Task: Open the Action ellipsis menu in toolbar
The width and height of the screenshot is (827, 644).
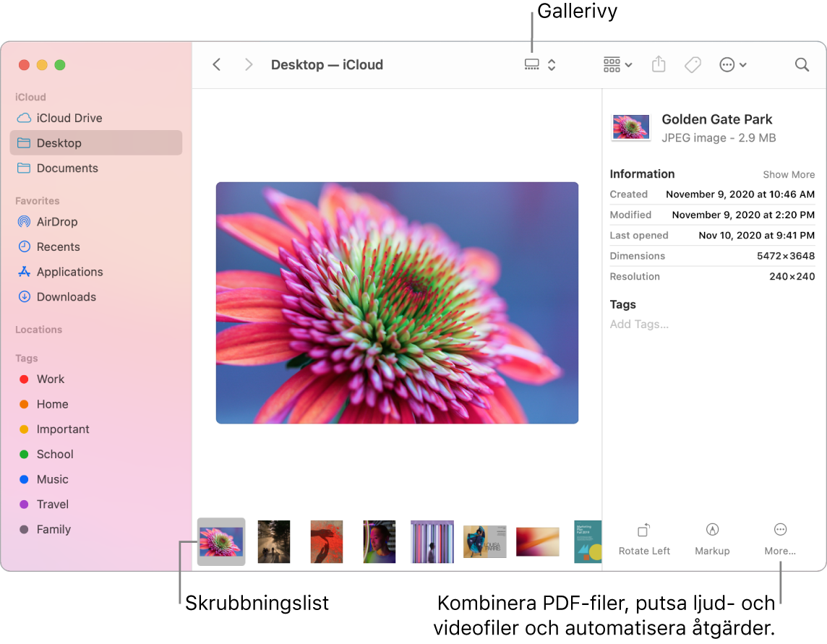Action: (x=732, y=64)
